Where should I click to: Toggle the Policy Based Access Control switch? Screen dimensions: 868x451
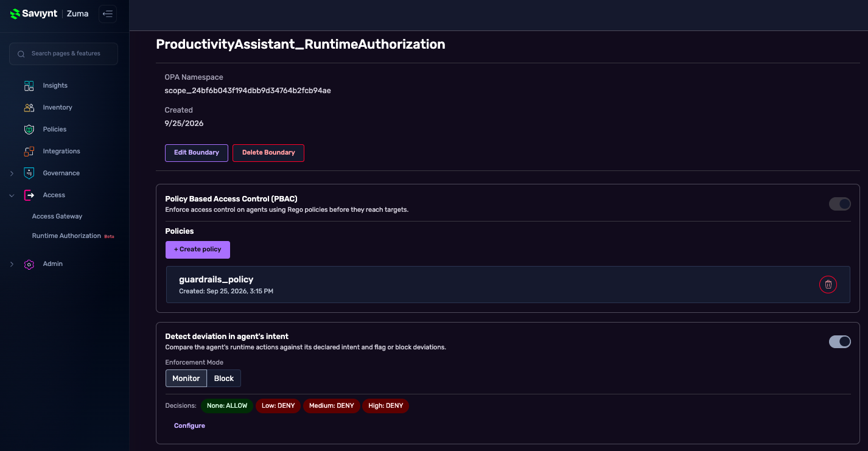[840, 204]
